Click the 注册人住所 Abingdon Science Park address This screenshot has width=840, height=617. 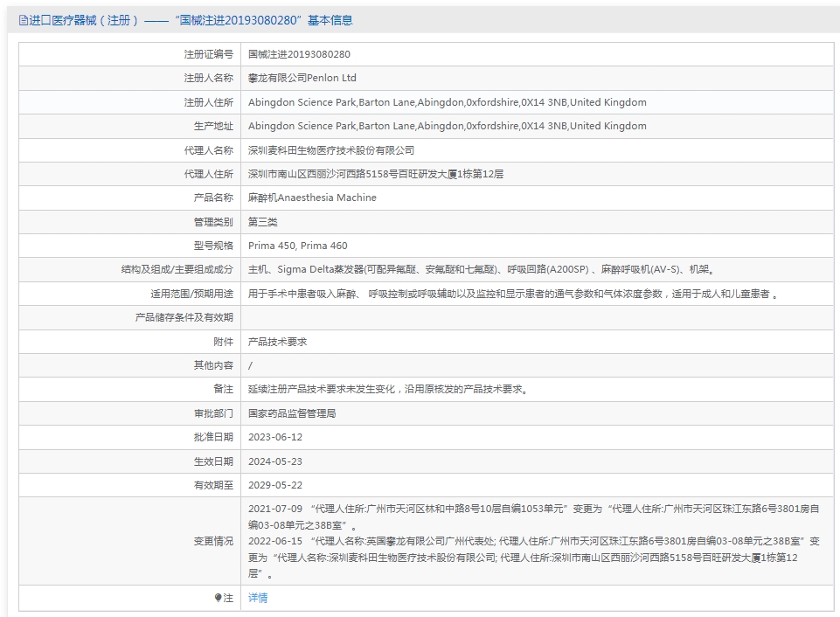pos(448,102)
